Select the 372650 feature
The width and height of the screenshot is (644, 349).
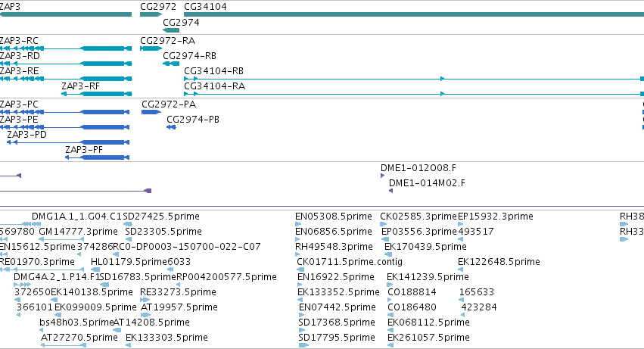click(x=17, y=300)
